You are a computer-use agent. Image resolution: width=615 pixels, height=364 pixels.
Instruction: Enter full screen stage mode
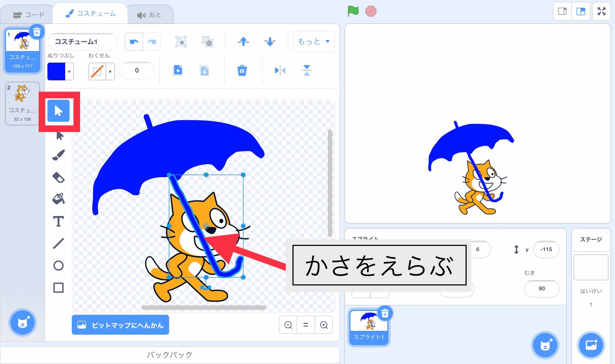click(601, 11)
